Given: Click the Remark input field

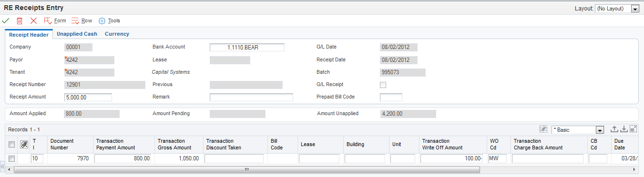Looking at the screenshot, I should (251, 97).
